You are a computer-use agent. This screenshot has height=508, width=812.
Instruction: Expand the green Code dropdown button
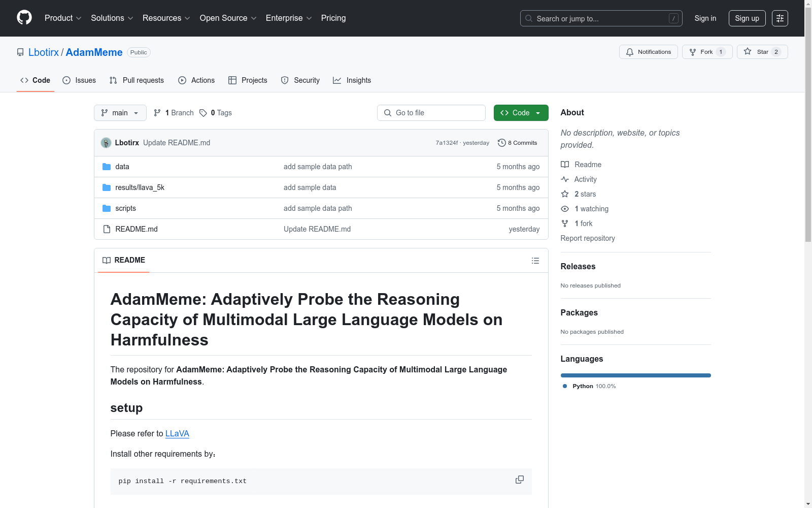point(521,113)
